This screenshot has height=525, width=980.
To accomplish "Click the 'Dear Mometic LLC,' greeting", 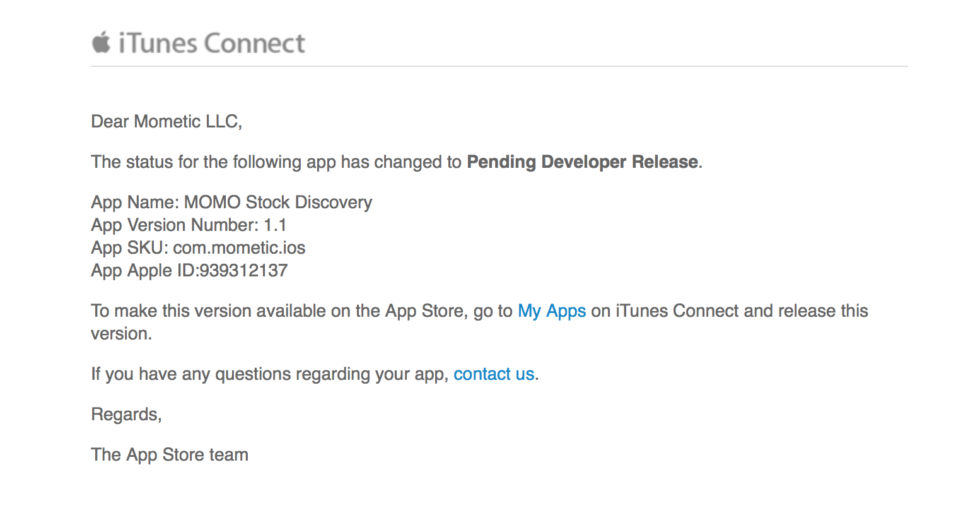I will (166, 122).
